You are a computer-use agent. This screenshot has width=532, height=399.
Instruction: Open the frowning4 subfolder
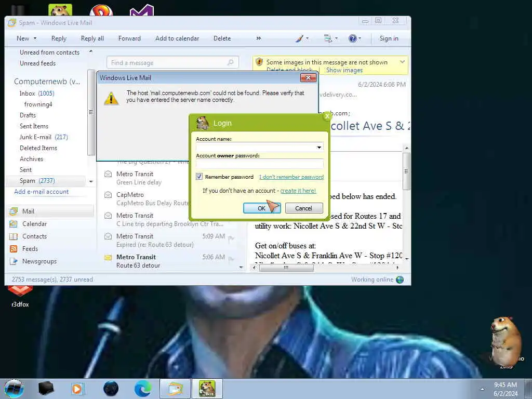click(x=38, y=104)
